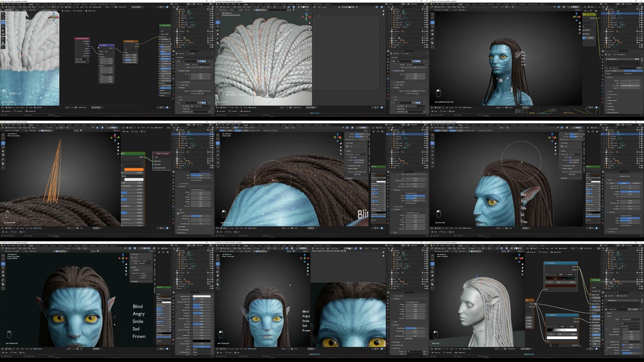Open Editing Type dropdown in center window
The height and width of the screenshot is (362, 644).
pos(361,154)
